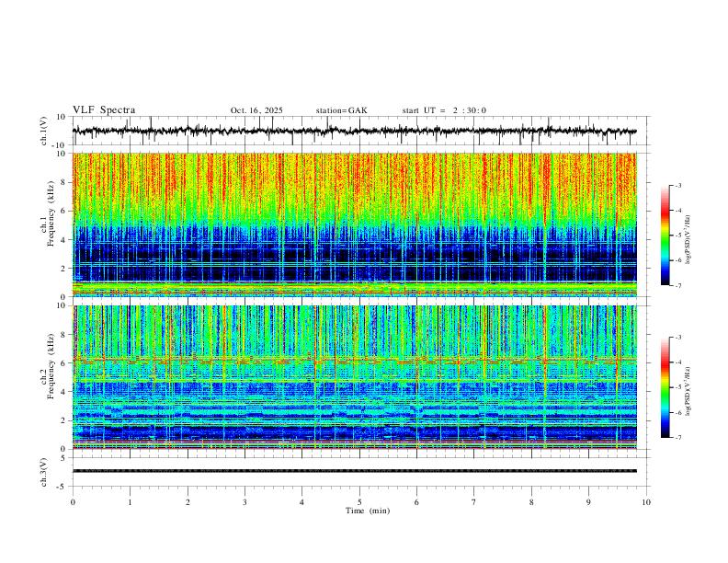Click the 'start UT = 2:30:0' label

pos(444,110)
